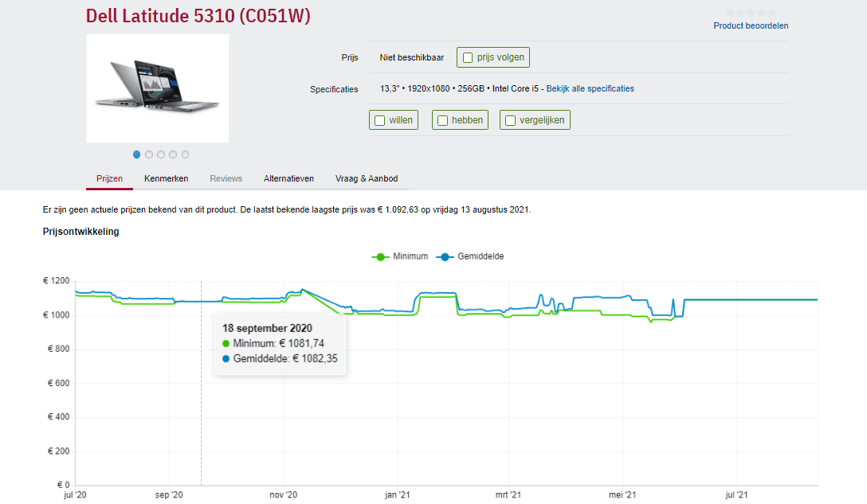The width and height of the screenshot is (867, 504).
Task: Hide the blue Gemiddelde series in legend
Action: pos(445,256)
